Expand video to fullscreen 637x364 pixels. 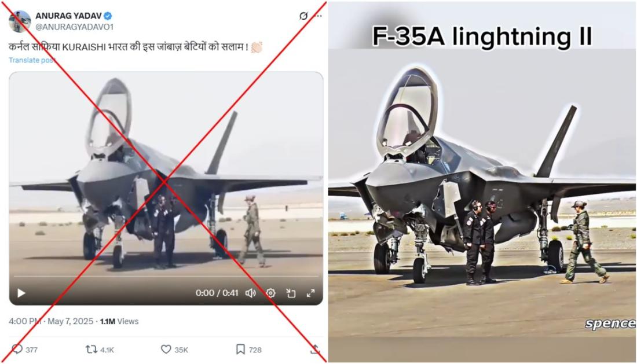[x=310, y=293]
